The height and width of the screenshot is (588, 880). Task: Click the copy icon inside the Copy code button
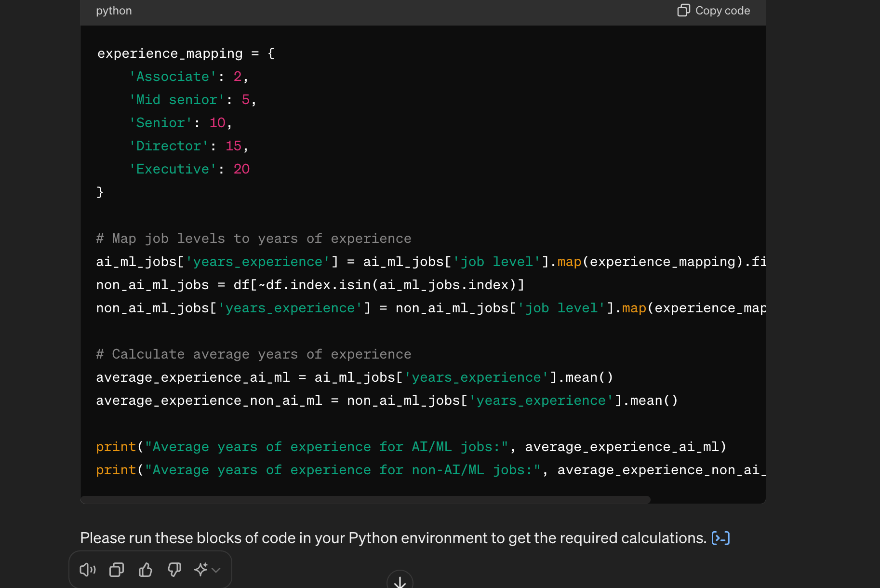coord(683,10)
